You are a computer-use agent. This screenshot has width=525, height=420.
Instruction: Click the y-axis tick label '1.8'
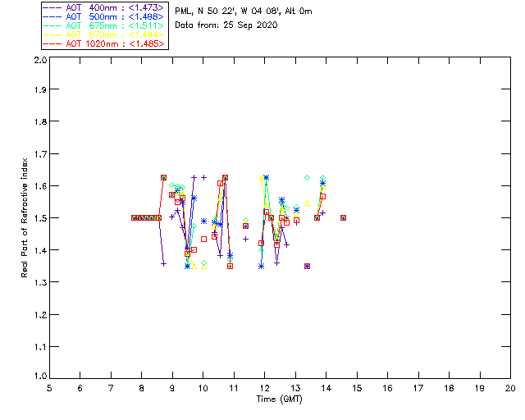point(40,121)
